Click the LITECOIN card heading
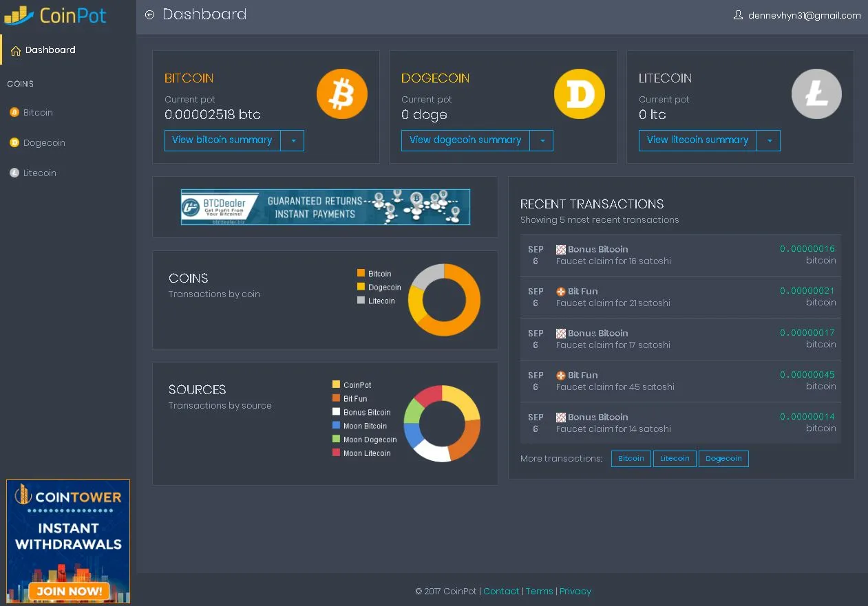868x606 pixels. tap(666, 78)
